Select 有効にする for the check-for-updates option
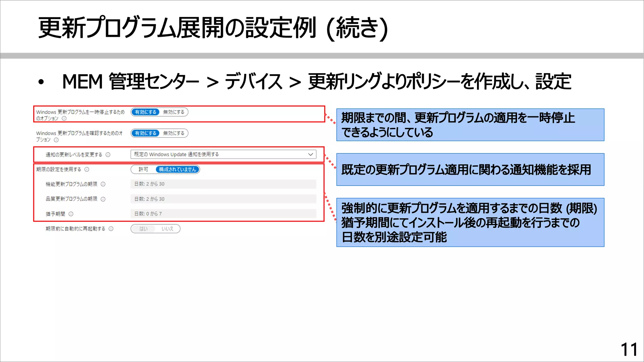This screenshot has height=362, width=644. coord(146,133)
